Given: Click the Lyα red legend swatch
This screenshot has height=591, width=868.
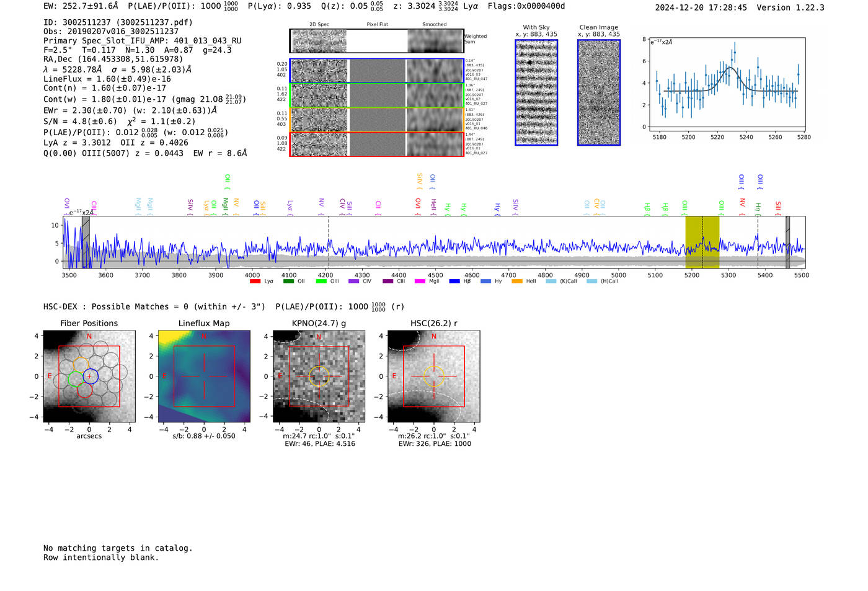Looking at the screenshot, I should pos(255,282).
